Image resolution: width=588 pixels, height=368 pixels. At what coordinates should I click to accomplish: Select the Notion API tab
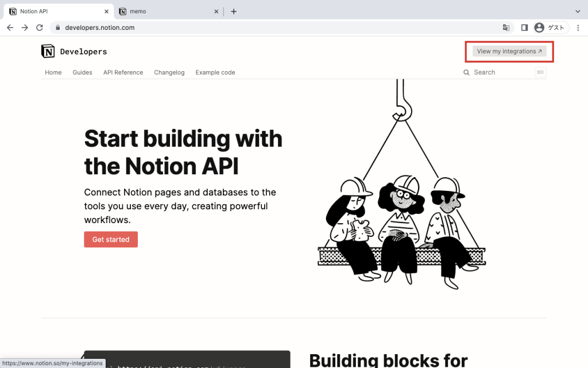point(59,11)
